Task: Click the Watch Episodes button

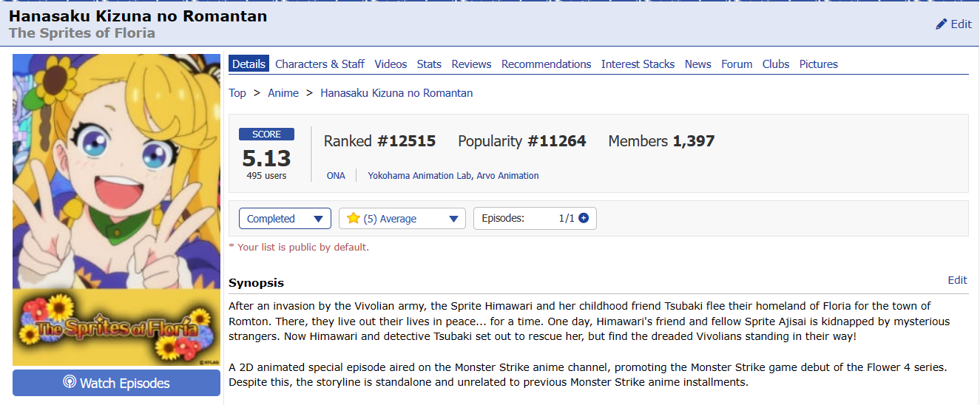Action: pyautogui.click(x=116, y=383)
